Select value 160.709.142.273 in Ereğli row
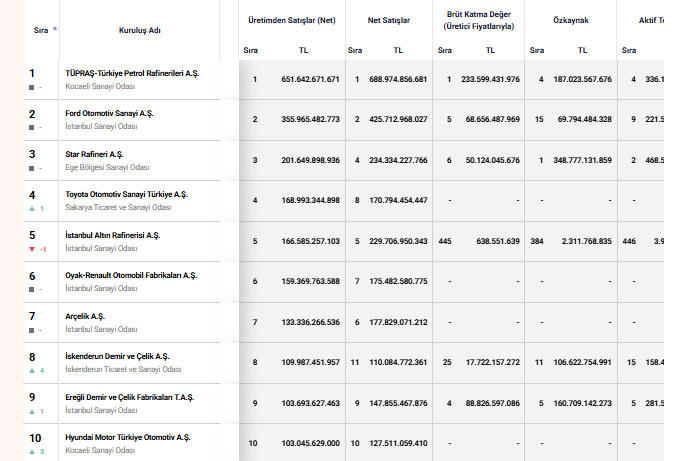This screenshot has height=461, width=682. pos(582,403)
